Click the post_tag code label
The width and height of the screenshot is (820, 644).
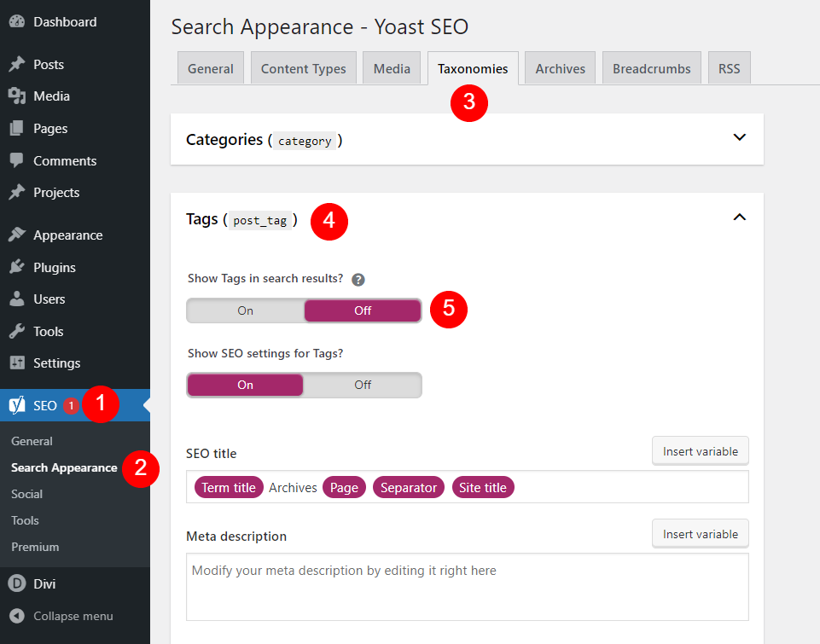click(260, 221)
